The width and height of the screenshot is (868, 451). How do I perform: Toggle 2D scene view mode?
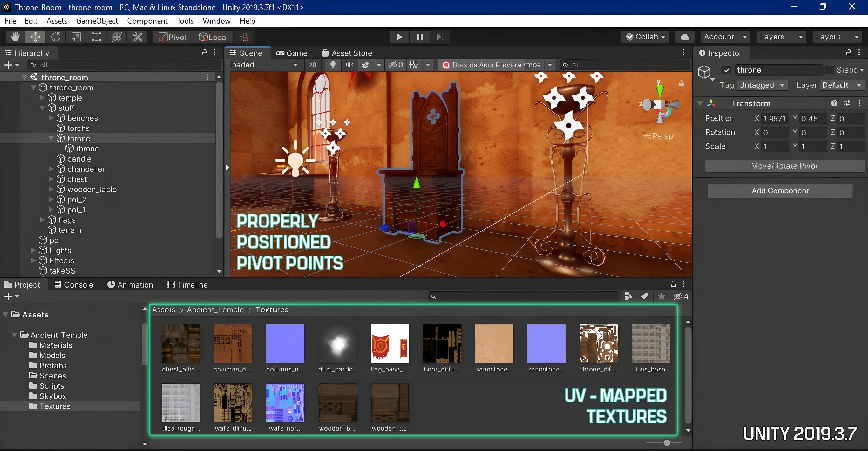(312, 65)
